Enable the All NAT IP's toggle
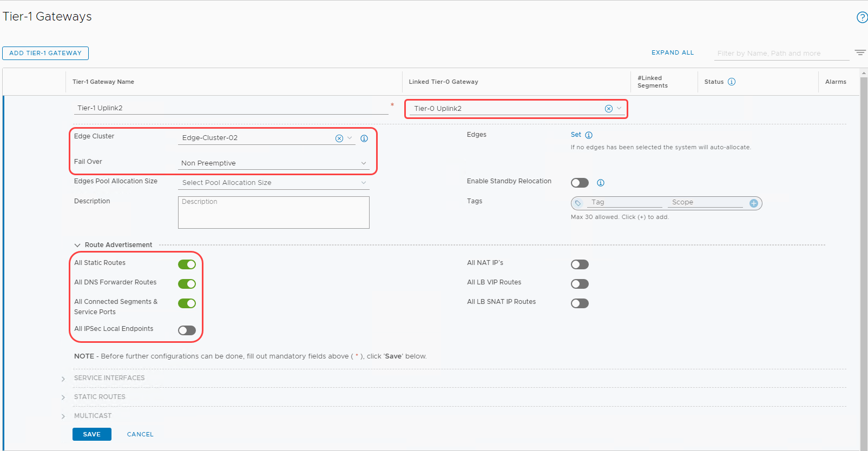868x451 pixels. coord(580,264)
